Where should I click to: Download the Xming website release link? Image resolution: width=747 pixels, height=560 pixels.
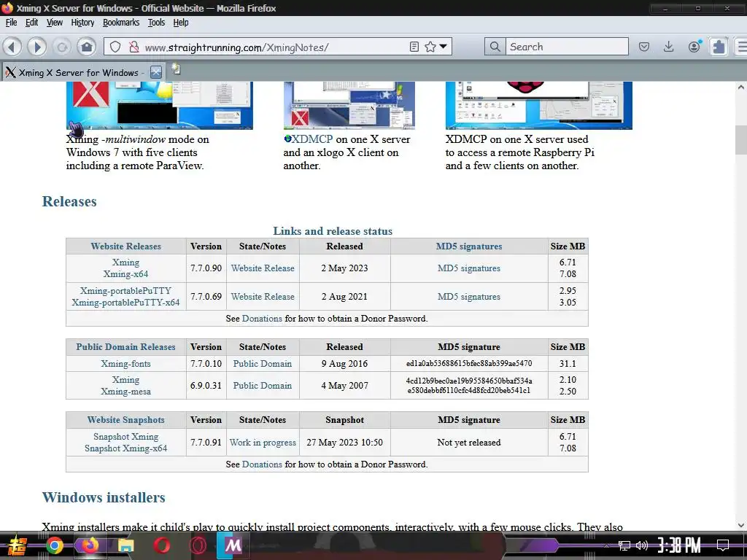click(125, 262)
